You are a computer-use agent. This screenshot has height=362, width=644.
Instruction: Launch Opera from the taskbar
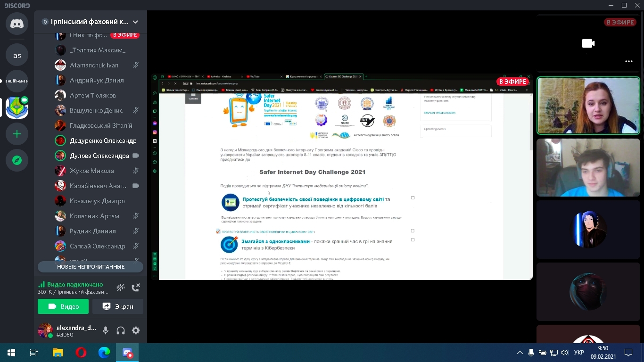(x=81, y=353)
